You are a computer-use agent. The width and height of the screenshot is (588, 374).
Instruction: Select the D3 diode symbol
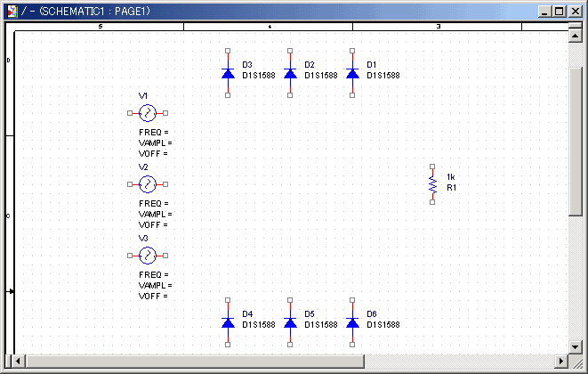228,73
